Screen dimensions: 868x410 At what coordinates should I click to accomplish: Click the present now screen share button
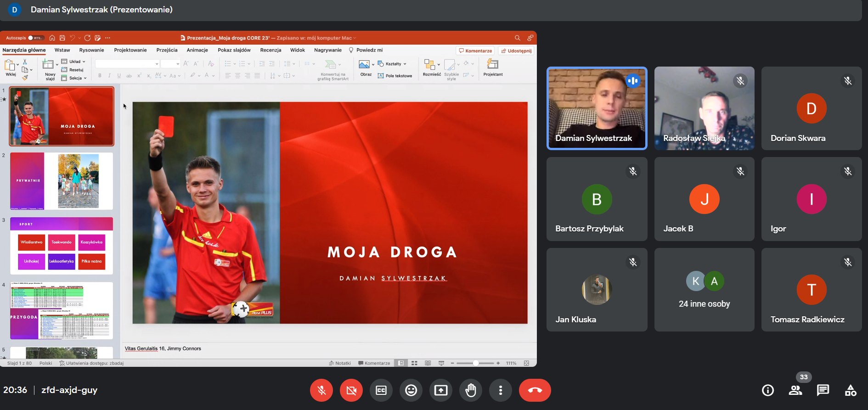(x=441, y=390)
